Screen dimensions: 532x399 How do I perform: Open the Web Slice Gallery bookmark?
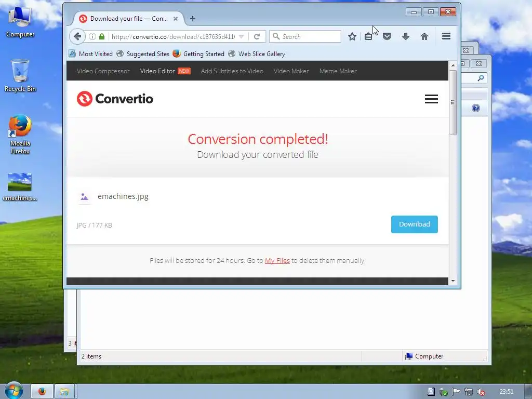tap(257, 54)
